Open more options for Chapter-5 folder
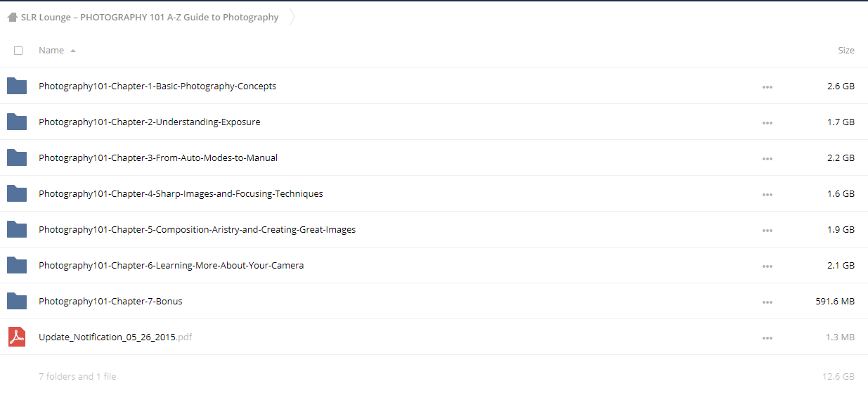Image resolution: width=868 pixels, height=393 pixels. tap(767, 231)
